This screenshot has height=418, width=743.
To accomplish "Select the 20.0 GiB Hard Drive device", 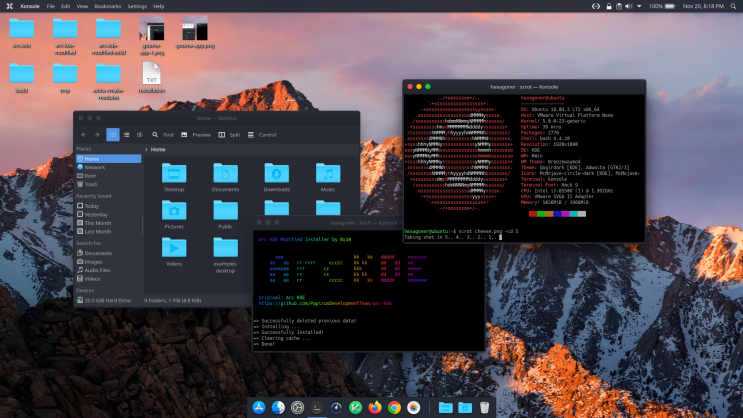I will pos(109,300).
